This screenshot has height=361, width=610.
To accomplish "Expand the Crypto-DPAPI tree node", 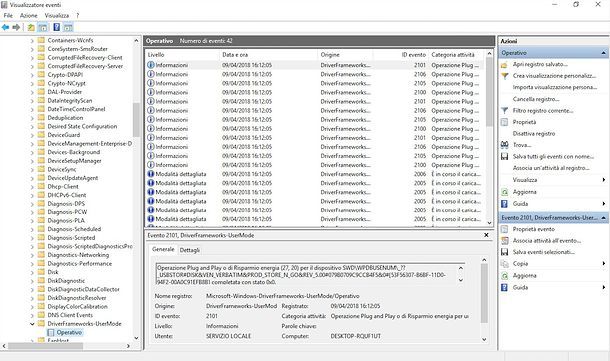I will coord(32,75).
